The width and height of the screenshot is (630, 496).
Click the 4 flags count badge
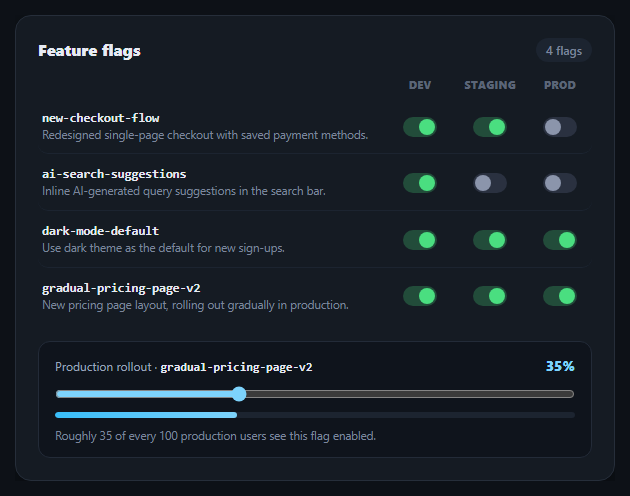[564, 51]
